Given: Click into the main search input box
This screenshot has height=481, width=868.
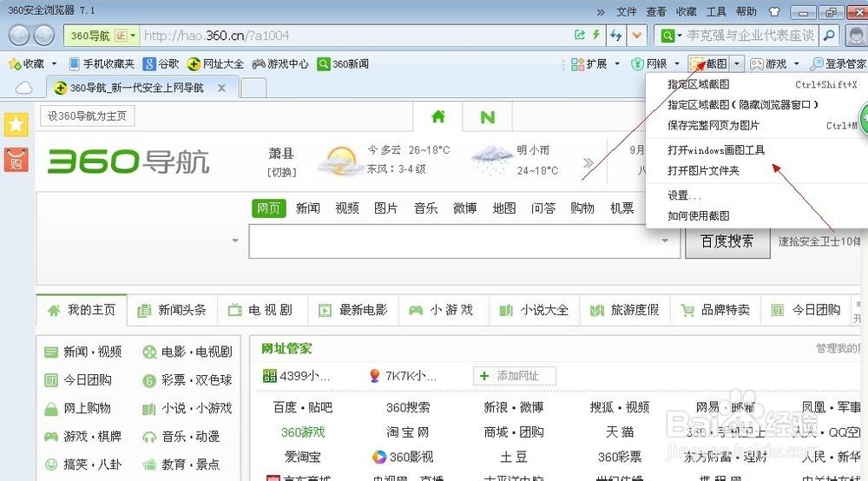Looking at the screenshot, I should coord(464,241).
